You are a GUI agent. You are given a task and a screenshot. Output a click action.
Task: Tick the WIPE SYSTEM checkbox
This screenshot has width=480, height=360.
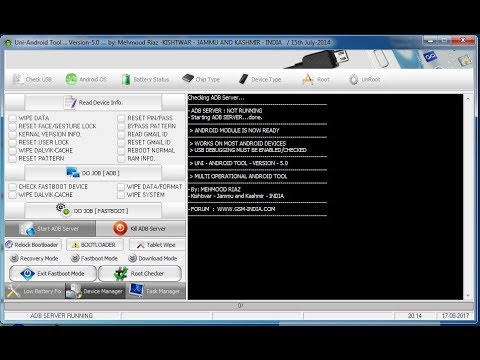coord(121,195)
